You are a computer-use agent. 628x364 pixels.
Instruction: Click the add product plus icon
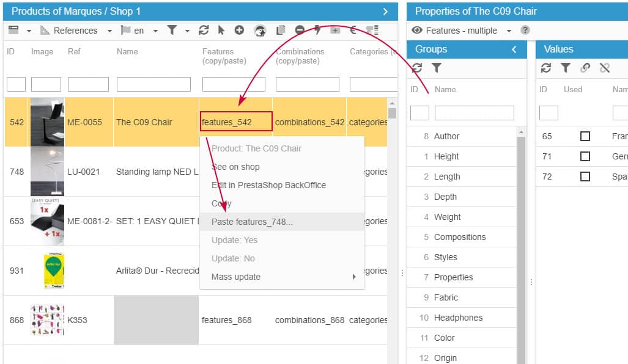[239, 31]
